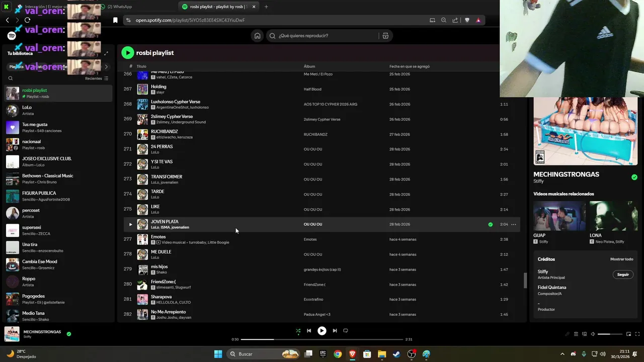Image resolution: width=644 pixels, height=362 pixels.
Task: Sort by Fecha en que se agregó
Action: coord(410,66)
